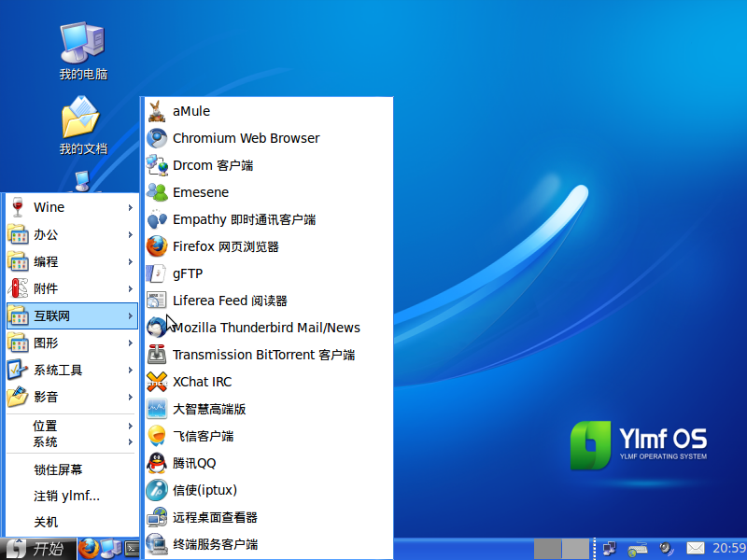Open the terminal from the taskbar
747x560 pixels.
133,549
